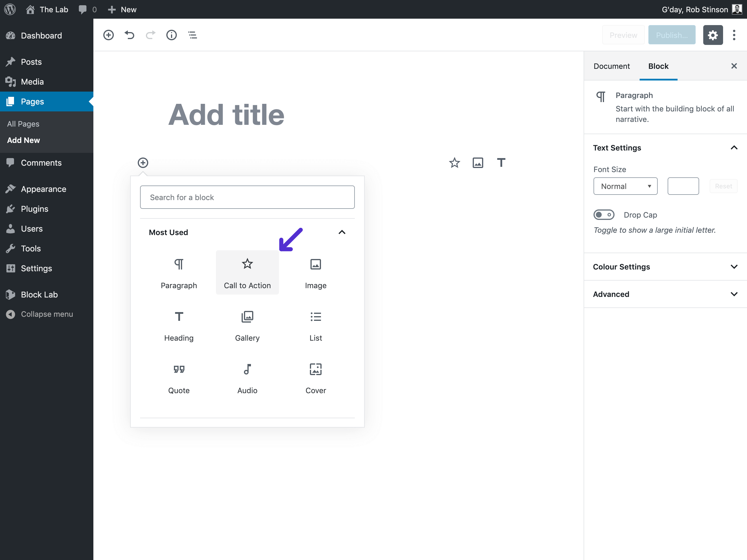
Task: Click the block inserter plus icon
Action: [109, 35]
